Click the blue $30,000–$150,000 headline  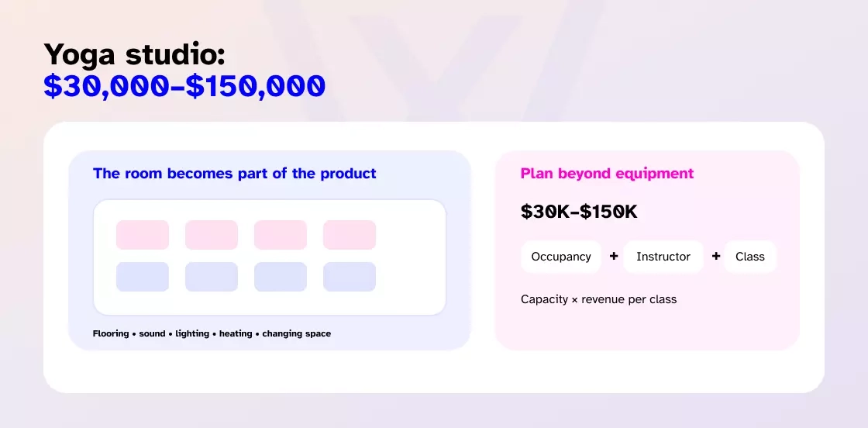click(x=184, y=86)
